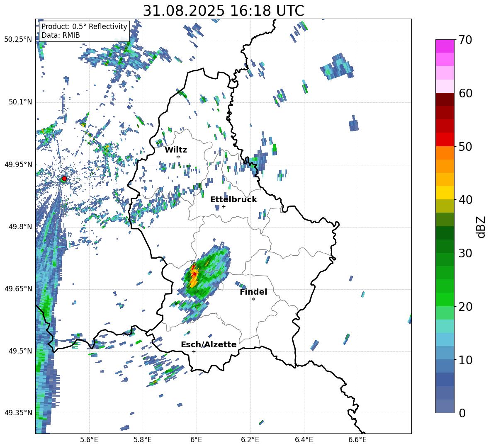491x448 pixels.
Task: Click the Product: 0.5° Reflectivity text
Action: pyautogui.click(x=84, y=26)
